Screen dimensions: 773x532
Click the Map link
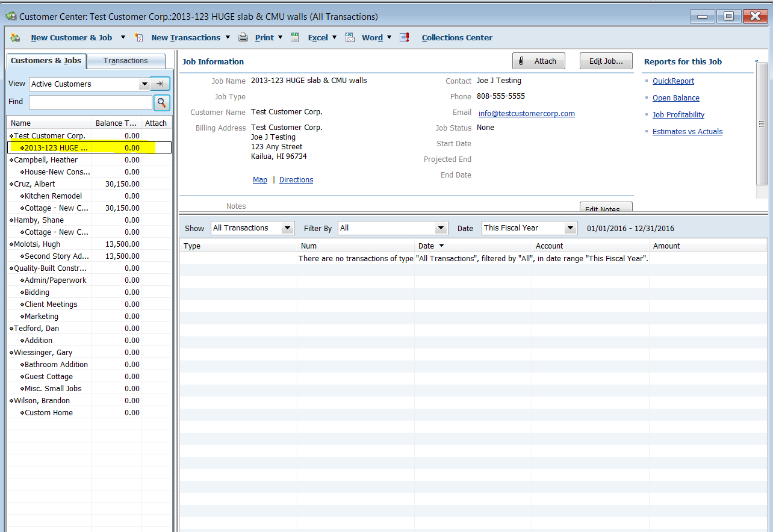(x=260, y=180)
